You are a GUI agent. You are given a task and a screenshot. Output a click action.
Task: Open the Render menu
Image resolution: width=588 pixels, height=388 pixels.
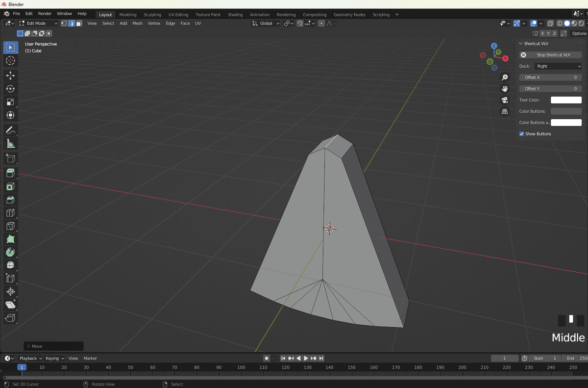(x=45, y=14)
